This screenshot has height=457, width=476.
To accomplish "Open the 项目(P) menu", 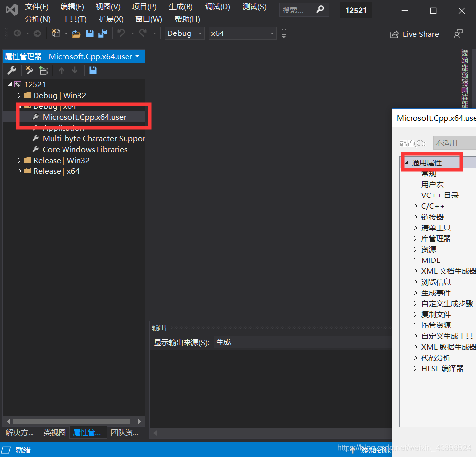I will [x=145, y=7].
